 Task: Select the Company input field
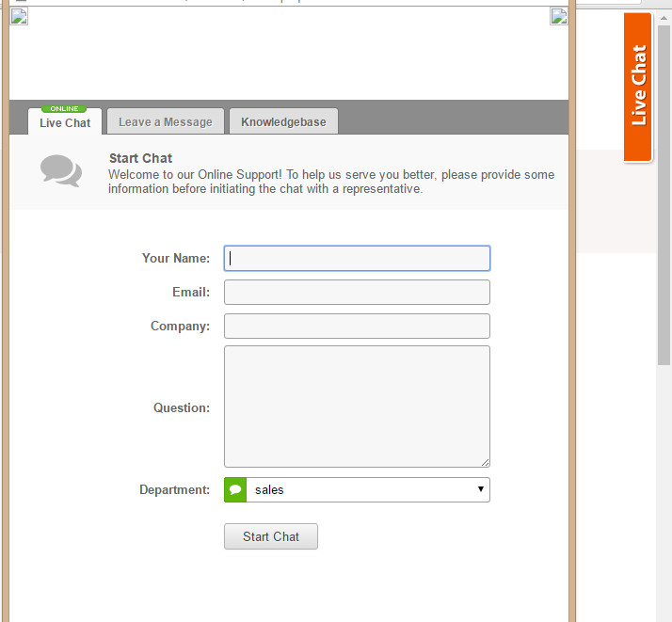(357, 327)
